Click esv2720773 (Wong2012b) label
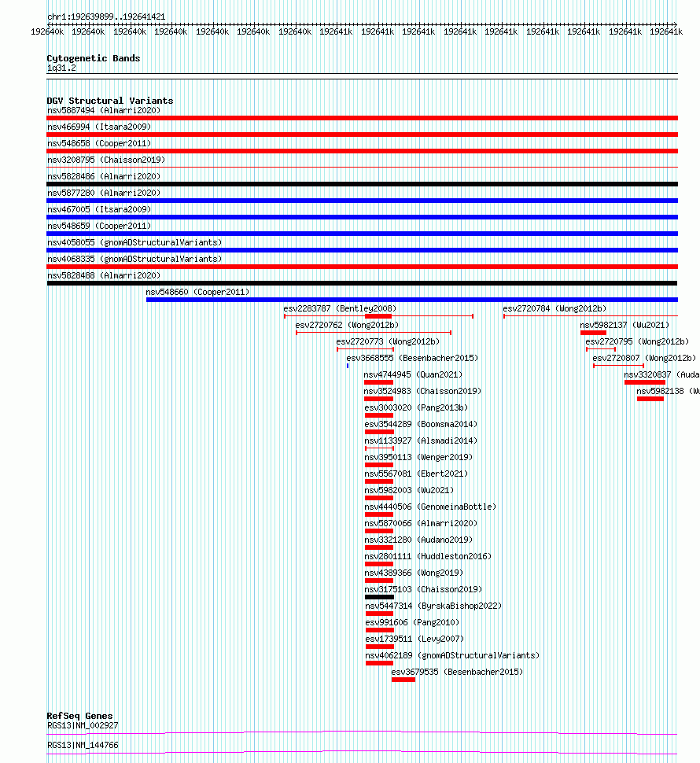 coord(388,342)
